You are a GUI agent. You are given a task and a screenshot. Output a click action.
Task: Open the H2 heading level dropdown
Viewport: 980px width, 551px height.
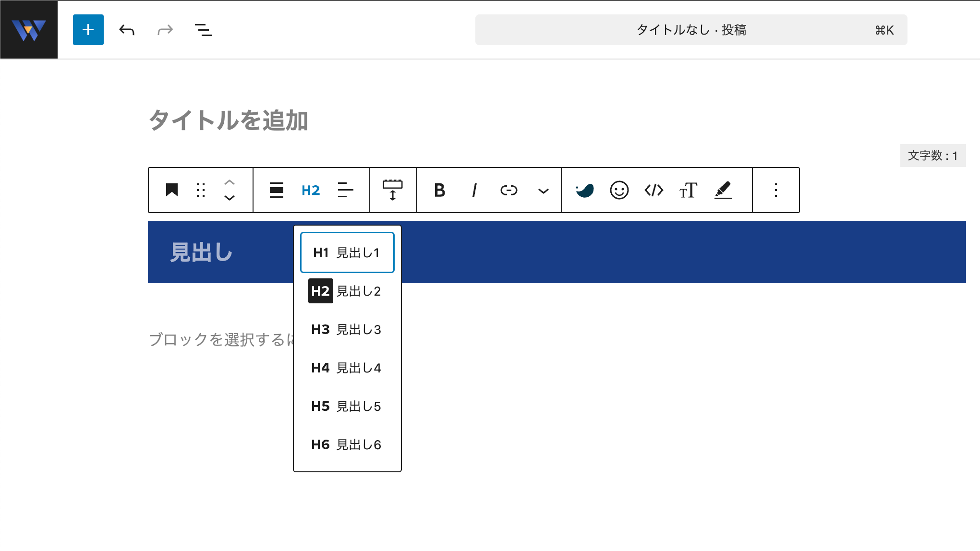coord(310,190)
